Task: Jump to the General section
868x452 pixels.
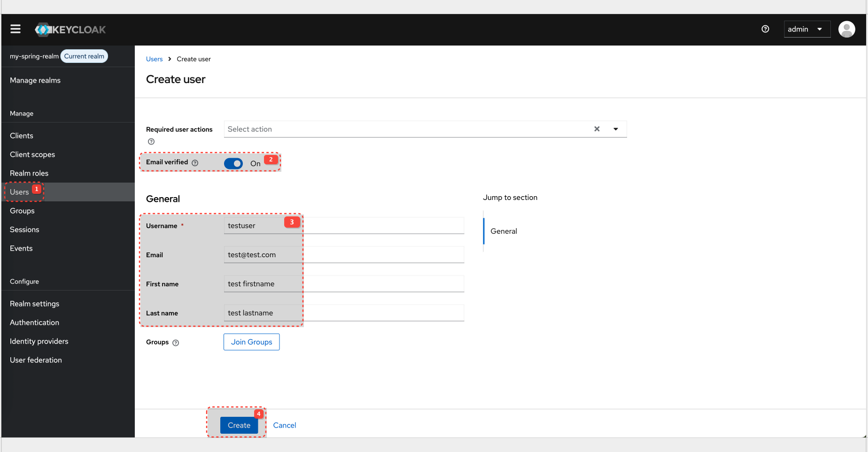Action: (x=504, y=231)
